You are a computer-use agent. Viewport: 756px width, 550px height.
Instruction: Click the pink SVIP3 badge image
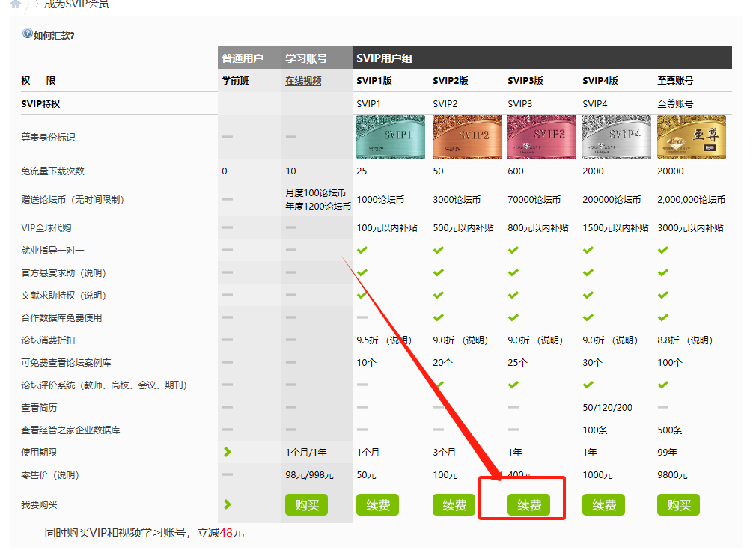pos(541,137)
